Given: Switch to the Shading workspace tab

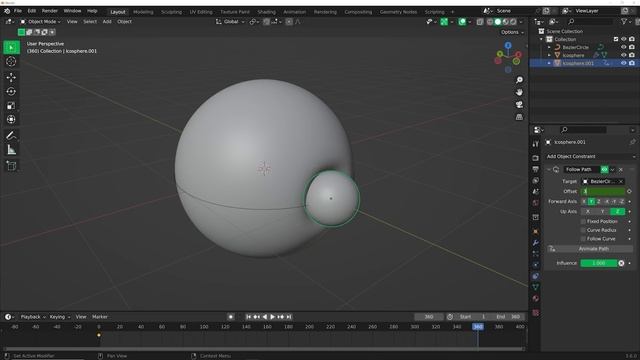Looking at the screenshot, I should [x=266, y=12].
